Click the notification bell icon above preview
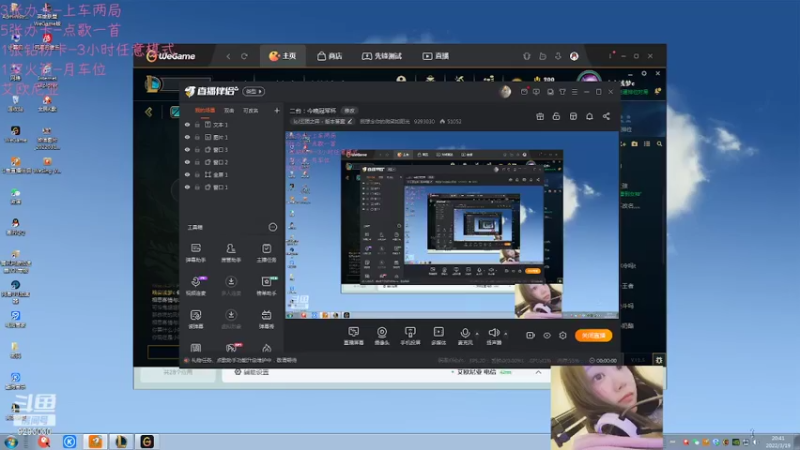Viewport: 800px width, 450px height. coord(589,116)
